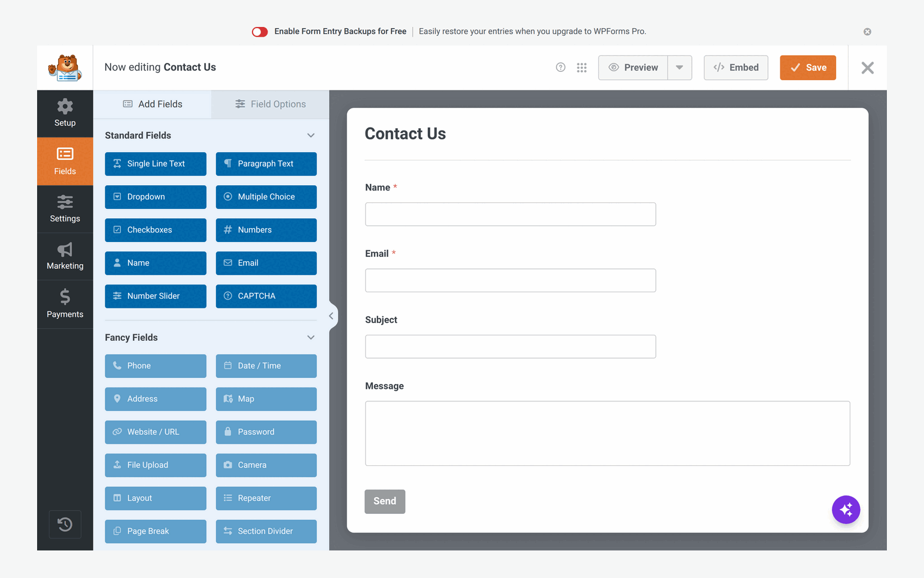The width and height of the screenshot is (924, 578).
Task: Collapse the Standard Fields section
Action: pyautogui.click(x=311, y=135)
